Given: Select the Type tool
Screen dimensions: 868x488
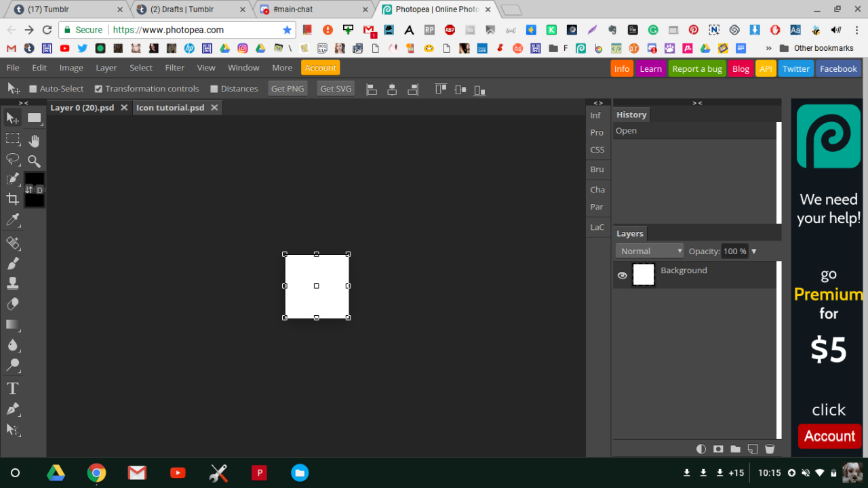Looking at the screenshot, I should coord(12,388).
